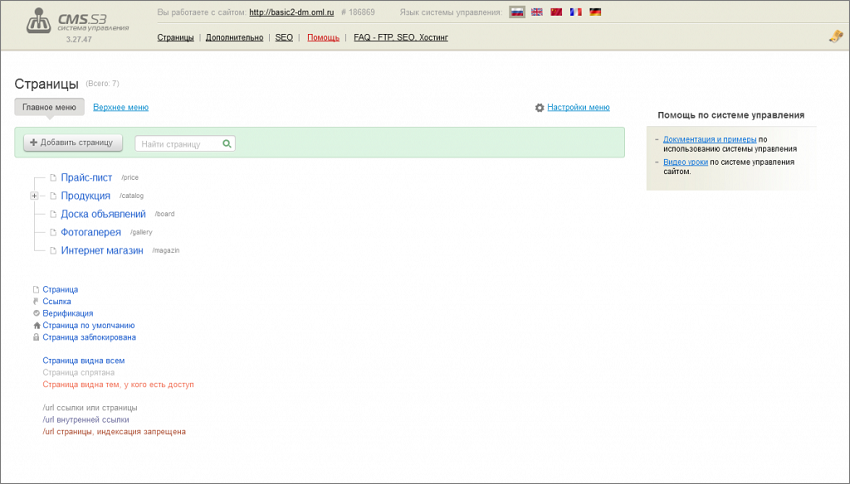This screenshot has width=850, height=484.
Task: Click page icon next to Интернет магазин
Action: tap(53, 250)
